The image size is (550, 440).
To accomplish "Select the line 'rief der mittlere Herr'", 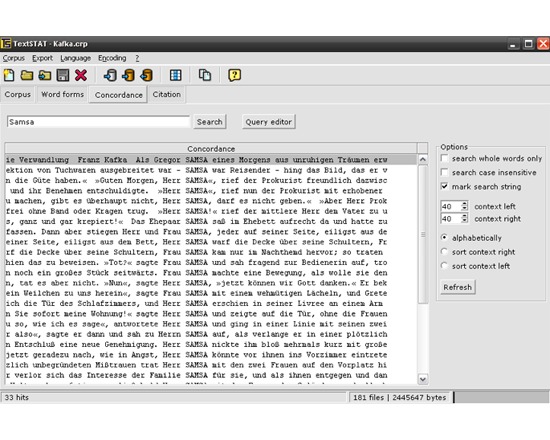I will [x=211, y=211].
